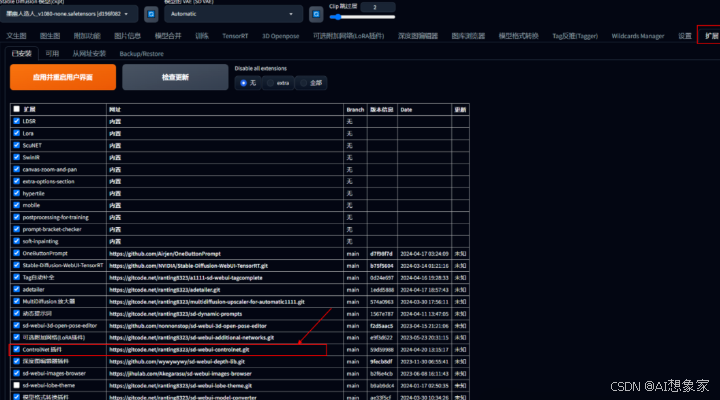Toggle the Lora extension checkbox
The height and width of the screenshot is (400, 720).
click(17, 133)
